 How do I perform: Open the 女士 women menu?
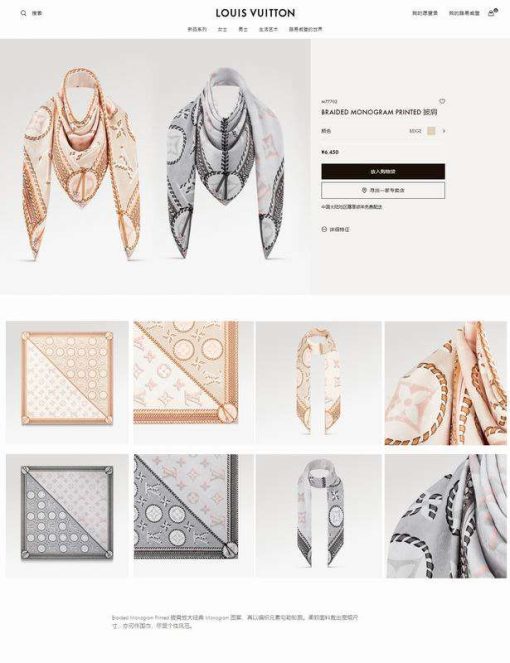222,29
